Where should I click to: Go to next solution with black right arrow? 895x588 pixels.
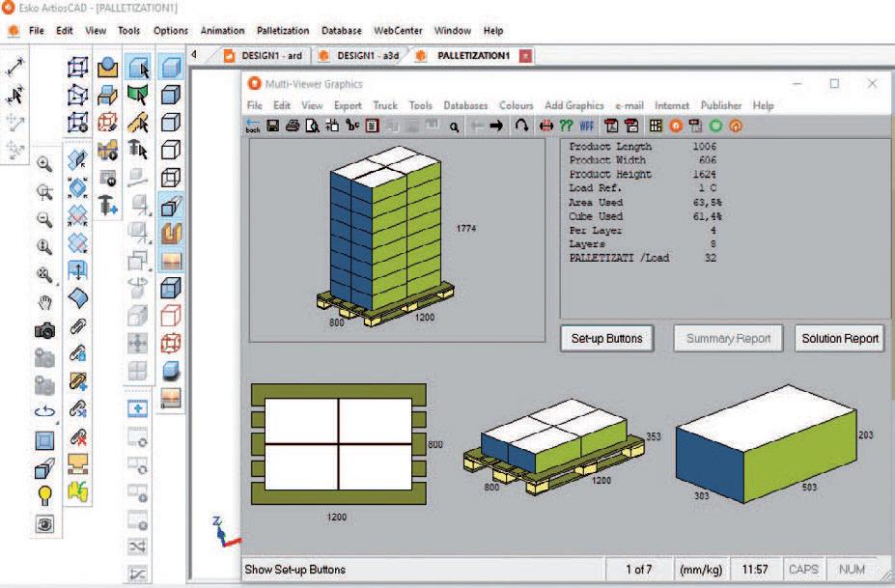[496, 126]
